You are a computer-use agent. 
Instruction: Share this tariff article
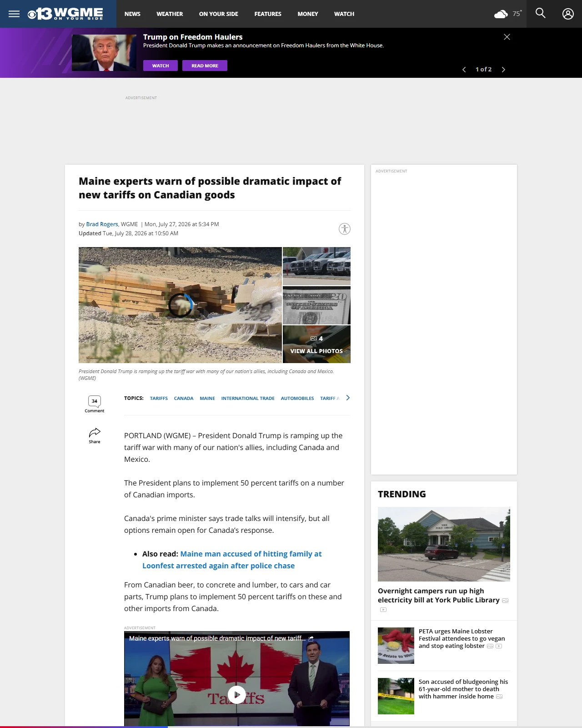pyautogui.click(x=95, y=435)
